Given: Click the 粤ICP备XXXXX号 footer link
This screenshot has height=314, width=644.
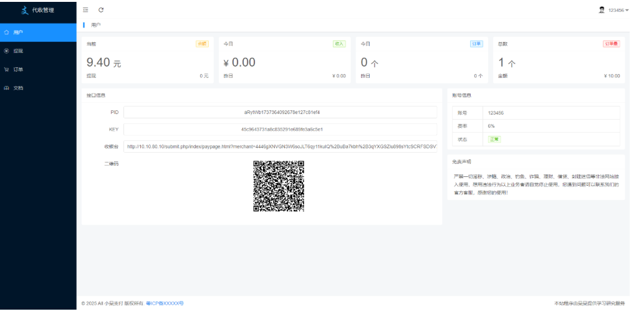Looking at the screenshot, I should (x=165, y=303).
